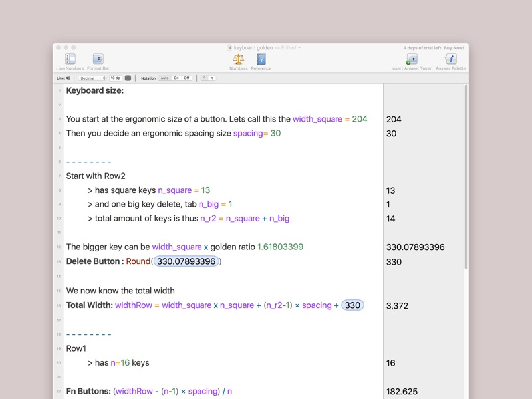Image resolution: width=532 pixels, height=399 pixels.
Task: Click the vertical scrollbar of the document
Action: pyautogui.click(x=466, y=176)
